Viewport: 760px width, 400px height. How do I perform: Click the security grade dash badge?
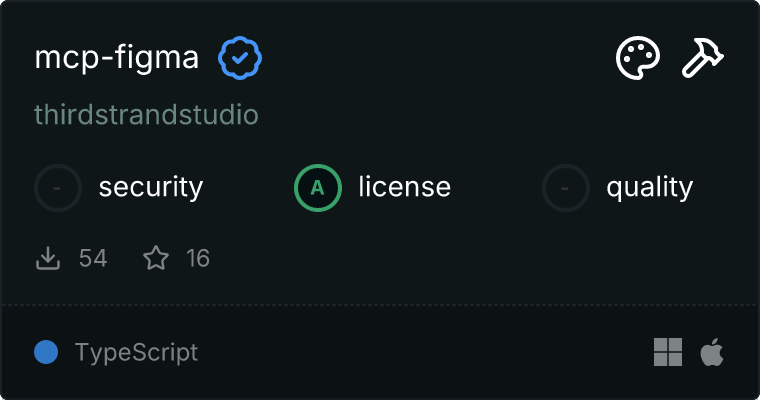(x=58, y=187)
